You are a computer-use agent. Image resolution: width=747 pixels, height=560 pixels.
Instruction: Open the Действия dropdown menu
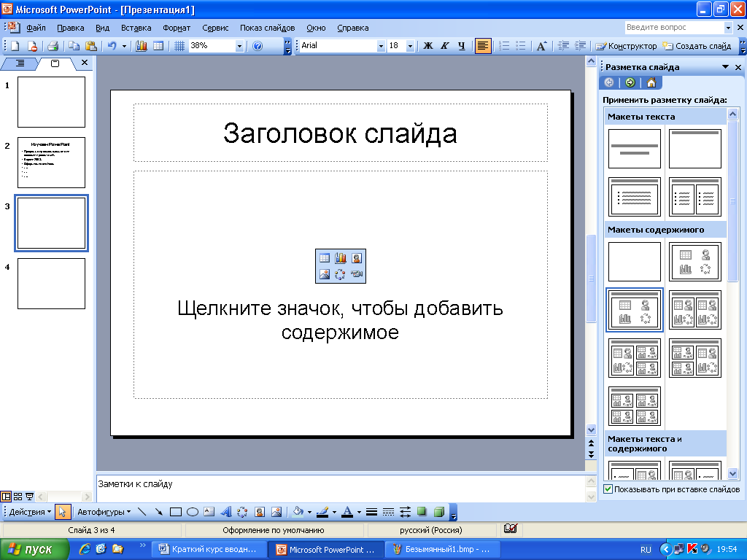coord(30,512)
